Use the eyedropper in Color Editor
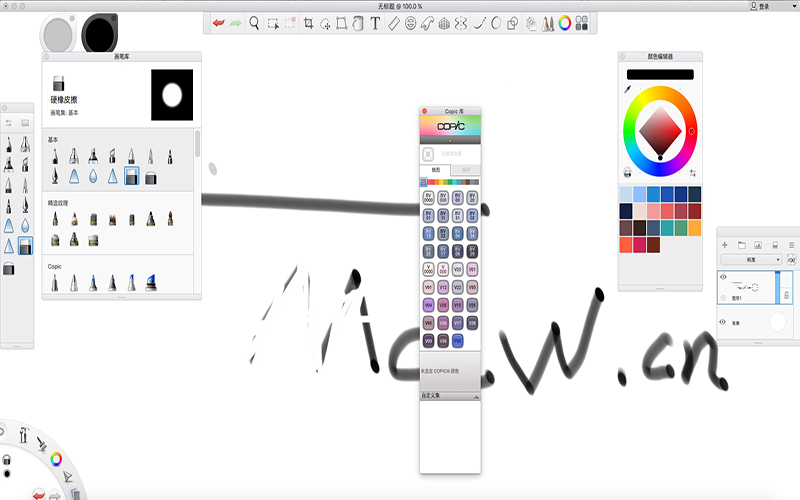The image size is (800, 500). pyautogui.click(x=628, y=89)
